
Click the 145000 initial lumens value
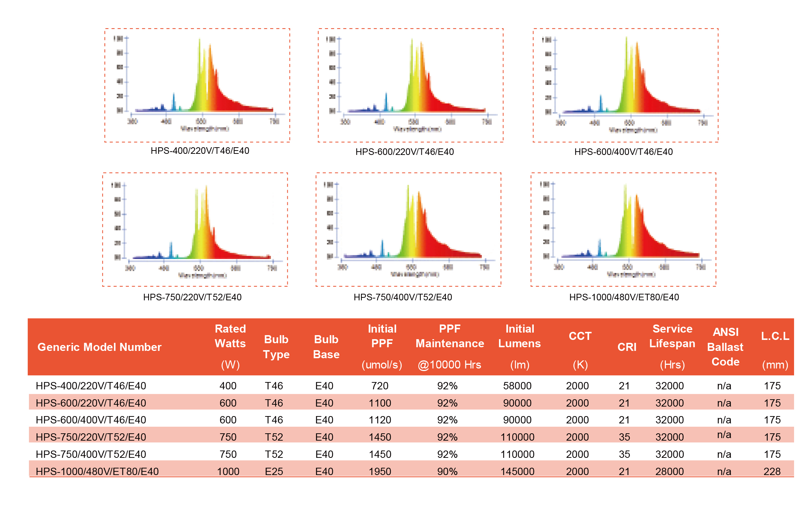pyautogui.click(x=517, y=471)
